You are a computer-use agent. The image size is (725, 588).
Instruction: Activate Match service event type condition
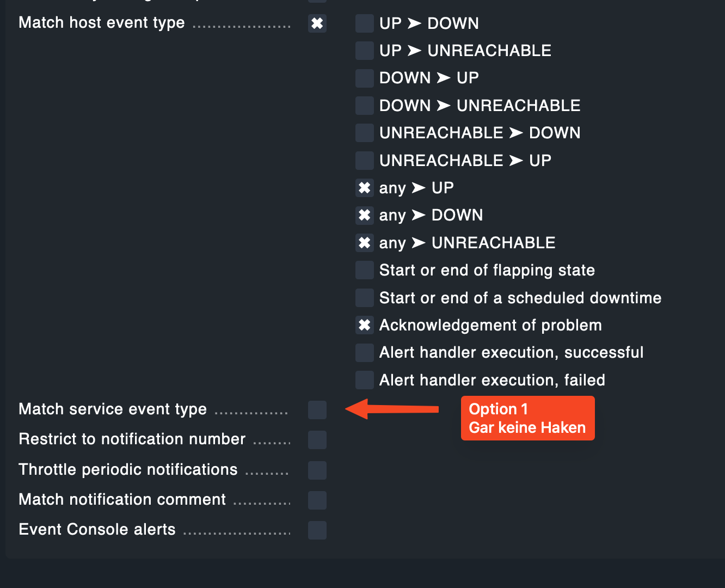pos(317,409)
